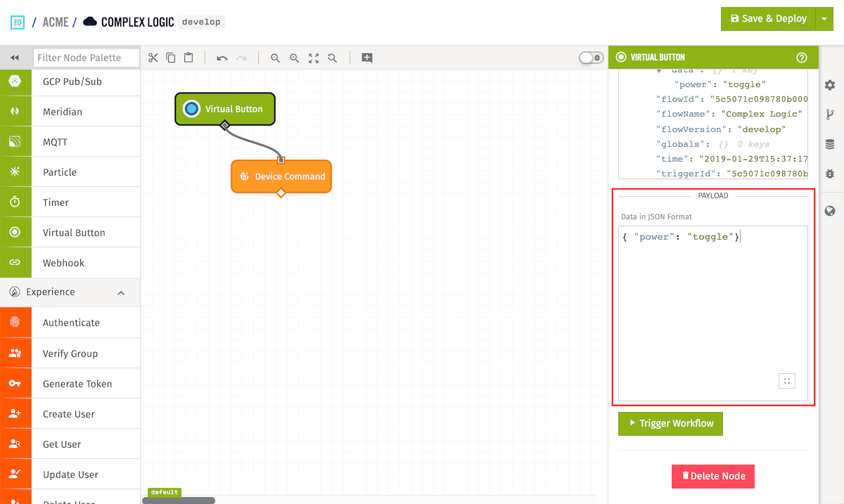The image size is (844, 504).
Task: Click the organization logo icon
Action: pos(18,22)
